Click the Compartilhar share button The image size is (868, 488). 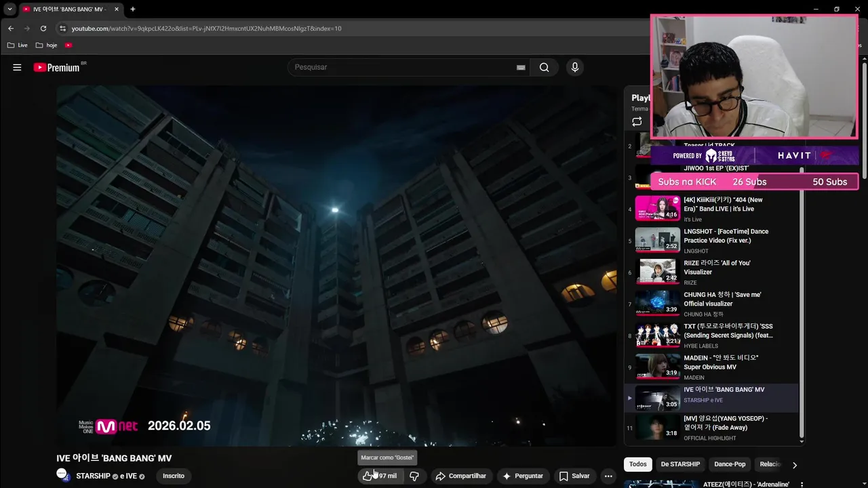pos(461,476)
